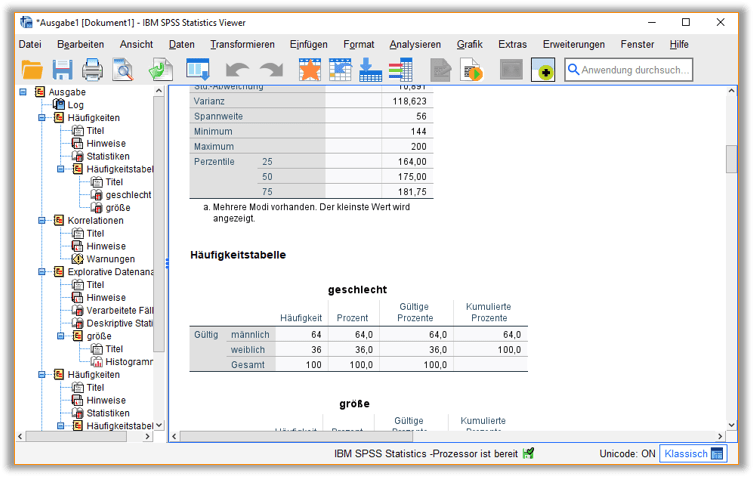Click the Open folder toolbar icon

(32, 70)
